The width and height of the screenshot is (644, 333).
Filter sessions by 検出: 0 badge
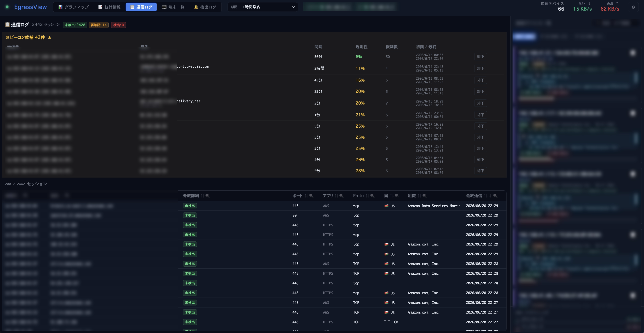click(119, 25)
